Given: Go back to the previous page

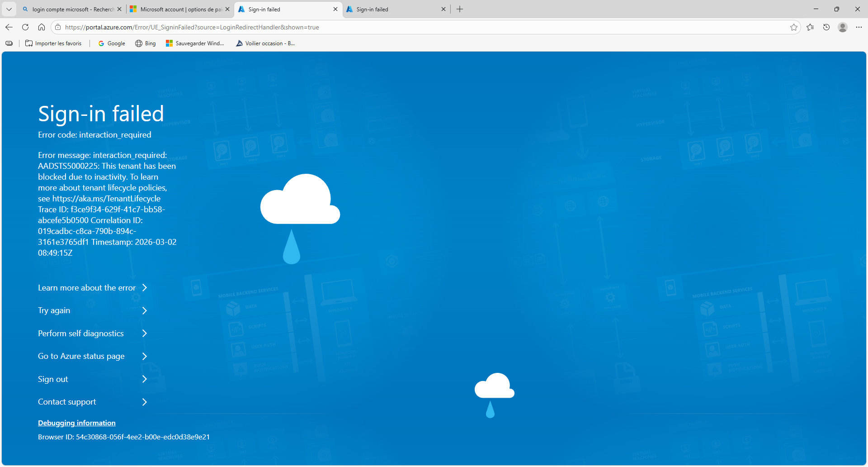Looking at the screenshot, I should [x=9, y=27].
